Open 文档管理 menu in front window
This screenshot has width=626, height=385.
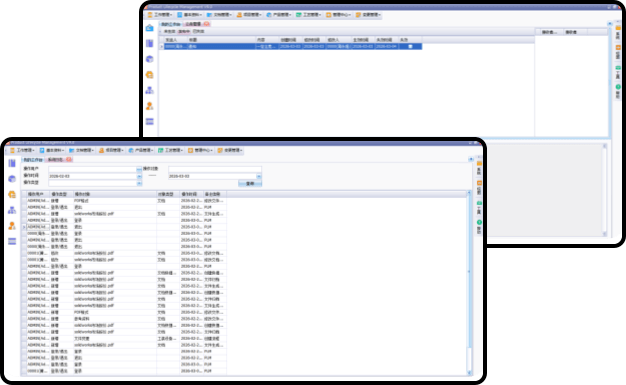click(x=82, y=150)
